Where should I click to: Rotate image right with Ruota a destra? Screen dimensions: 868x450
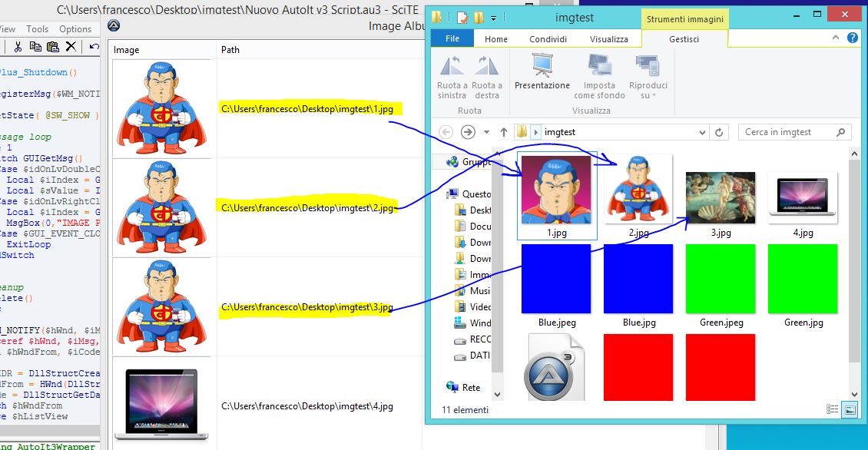pyautogui.click(x=486, y=78)
